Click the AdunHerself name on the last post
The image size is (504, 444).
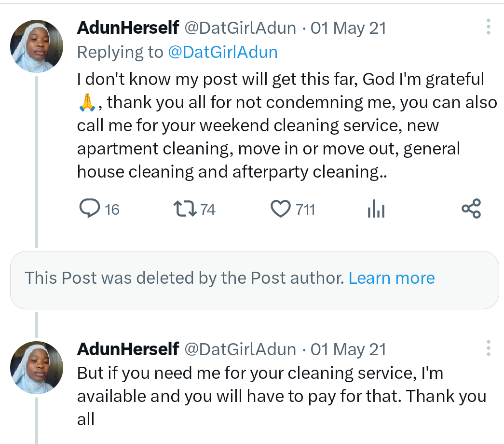click(128, 349)
